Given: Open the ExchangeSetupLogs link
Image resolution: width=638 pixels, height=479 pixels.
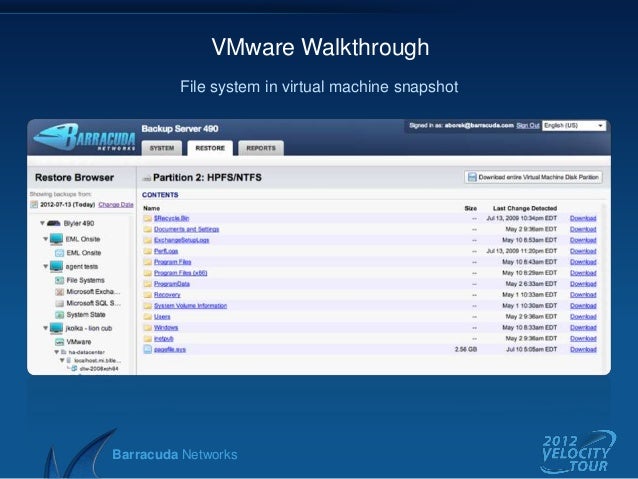Looking at the screenshot, I should tap(181, 241).
